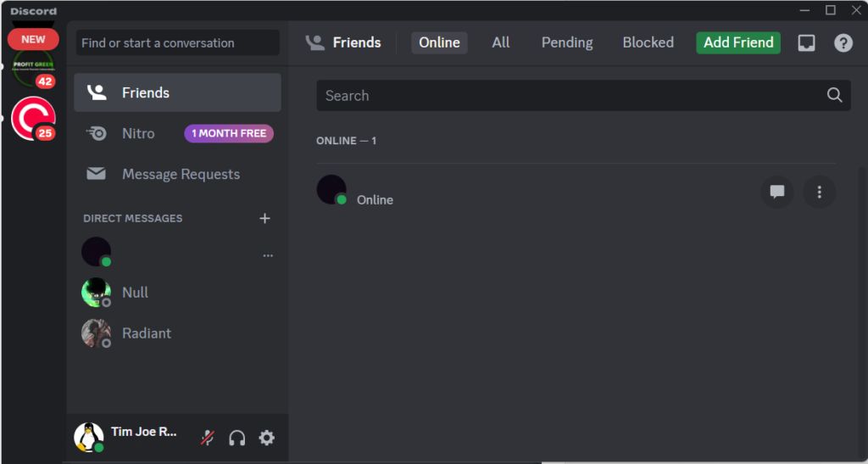This screenshot has height=464, width=868.
Task: Switch to the Pending tab
Action: pyautogui.click(x=567, y=42)
